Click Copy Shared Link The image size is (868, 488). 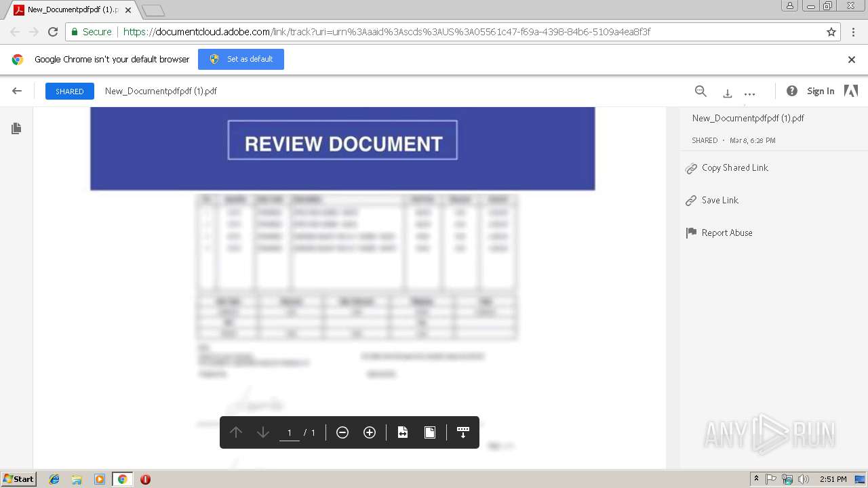(x=735, y=168)
